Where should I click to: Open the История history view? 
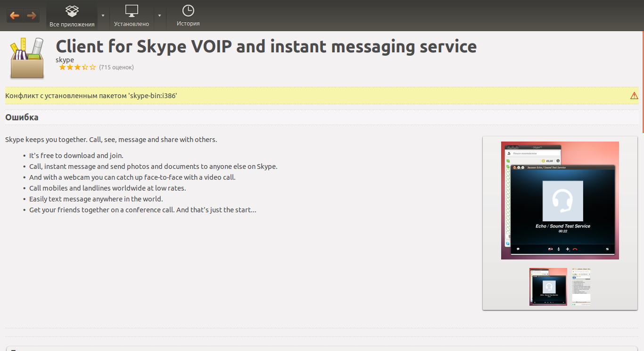pyautogui.click(x=188, y=16)
